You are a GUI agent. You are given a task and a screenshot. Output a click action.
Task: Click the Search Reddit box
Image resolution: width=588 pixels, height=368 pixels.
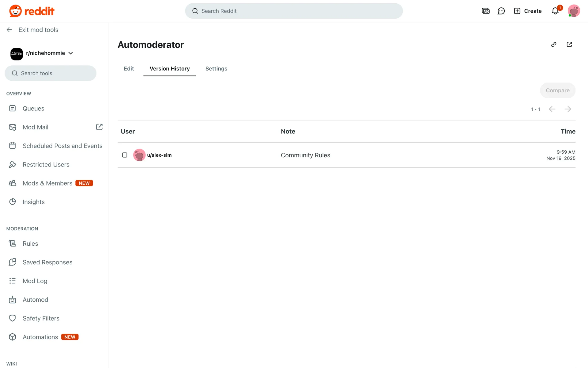click(x=293, y=11)
